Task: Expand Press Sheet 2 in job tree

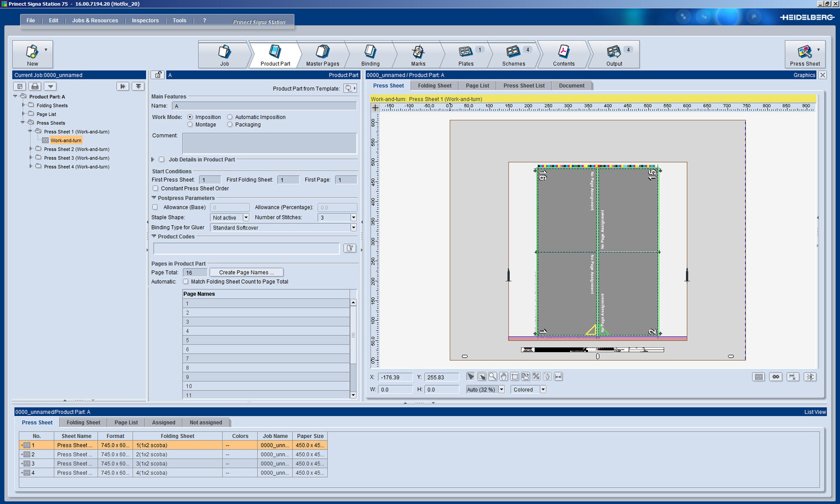Action: pos(31,149)
